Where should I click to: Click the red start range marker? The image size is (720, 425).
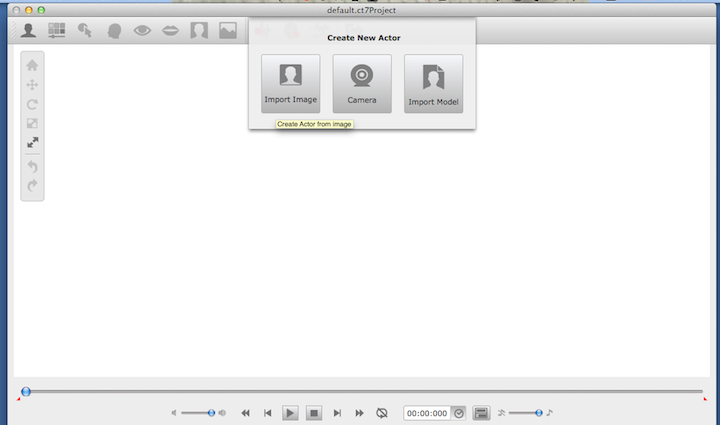pos(18,399)
